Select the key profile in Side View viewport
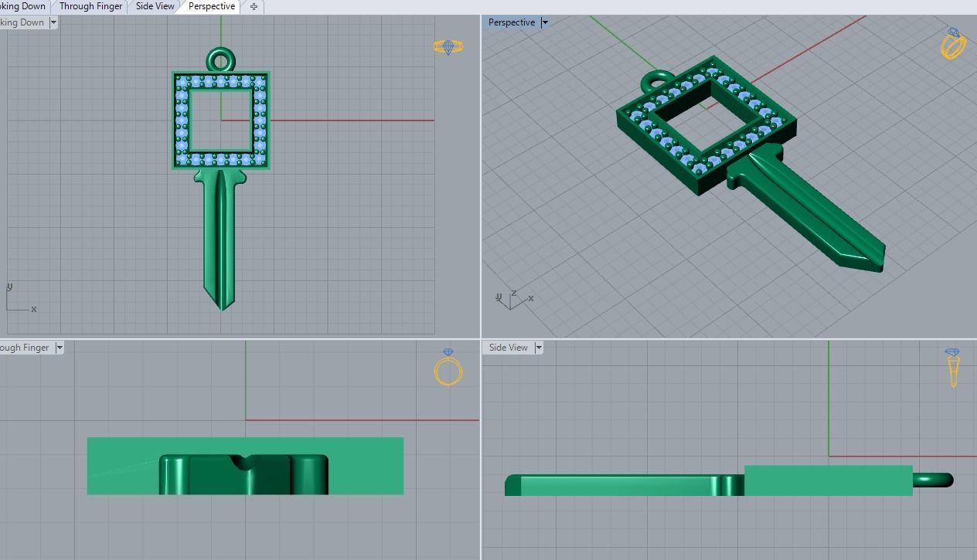 coord(625,485)
